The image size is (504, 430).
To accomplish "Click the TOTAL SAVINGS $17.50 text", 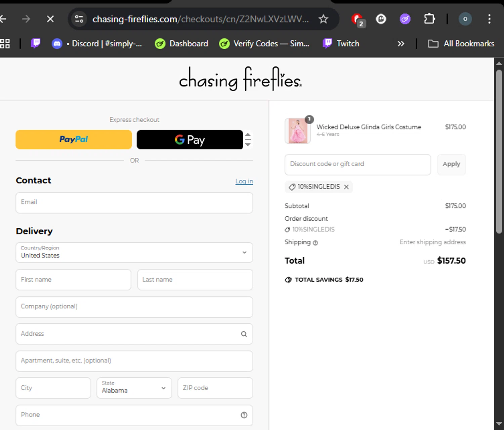I will point(329,280).
